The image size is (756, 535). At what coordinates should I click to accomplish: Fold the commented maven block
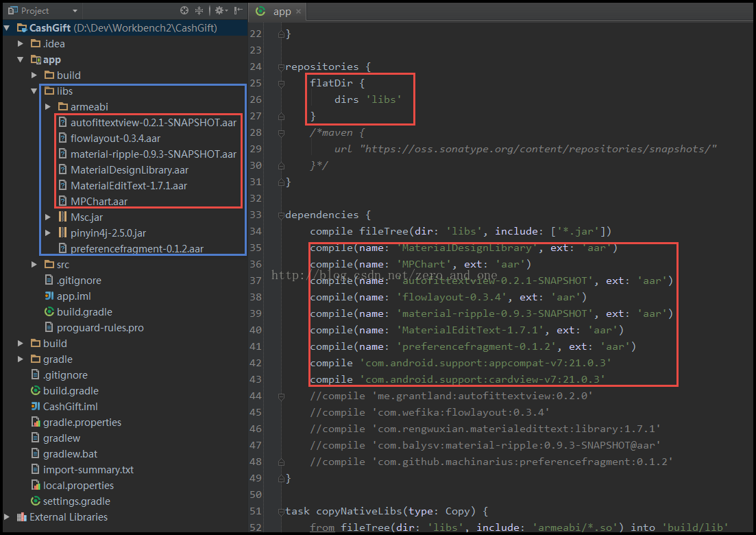click(281, 133)
